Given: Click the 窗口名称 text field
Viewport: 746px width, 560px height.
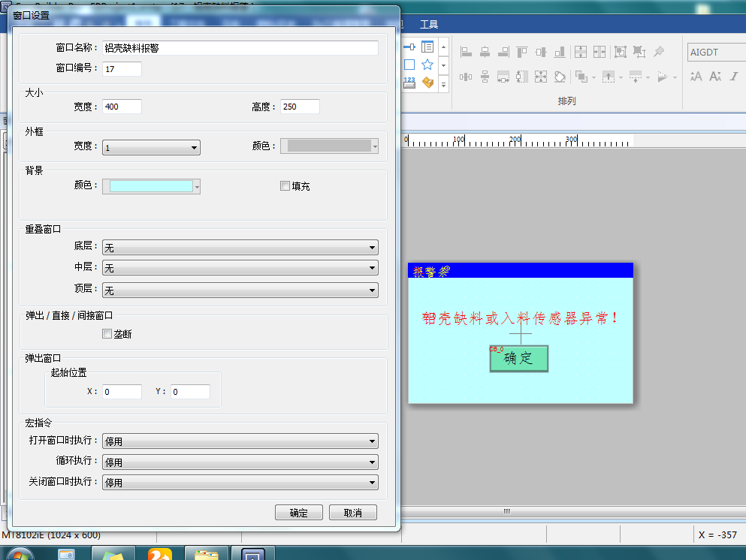Looking at the screenshot, I should pos(240,48).
